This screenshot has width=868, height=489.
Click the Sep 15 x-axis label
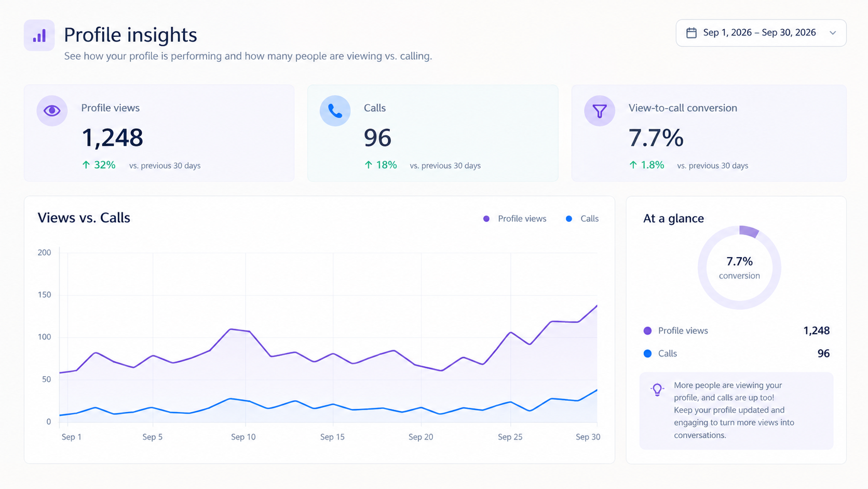(332, 437)
